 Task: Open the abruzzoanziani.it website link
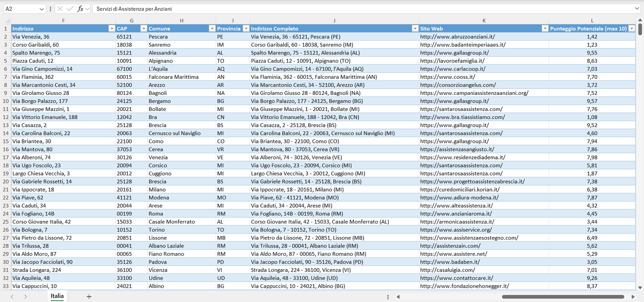(457, 37)
